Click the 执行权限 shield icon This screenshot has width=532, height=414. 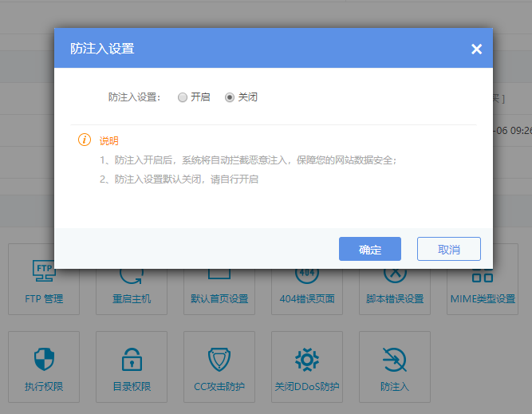click(44, 360)
